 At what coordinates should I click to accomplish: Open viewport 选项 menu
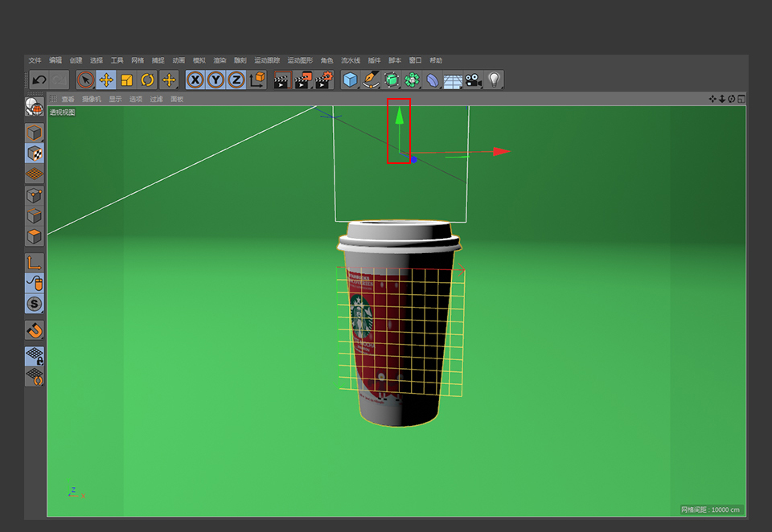[x=136, y=100]
